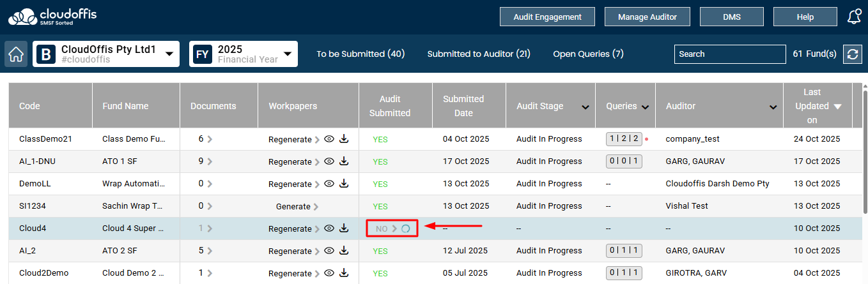Preview Cloud4 workpapers via eye icon
This screenshot has height=284, width=868.
[329, 228]
